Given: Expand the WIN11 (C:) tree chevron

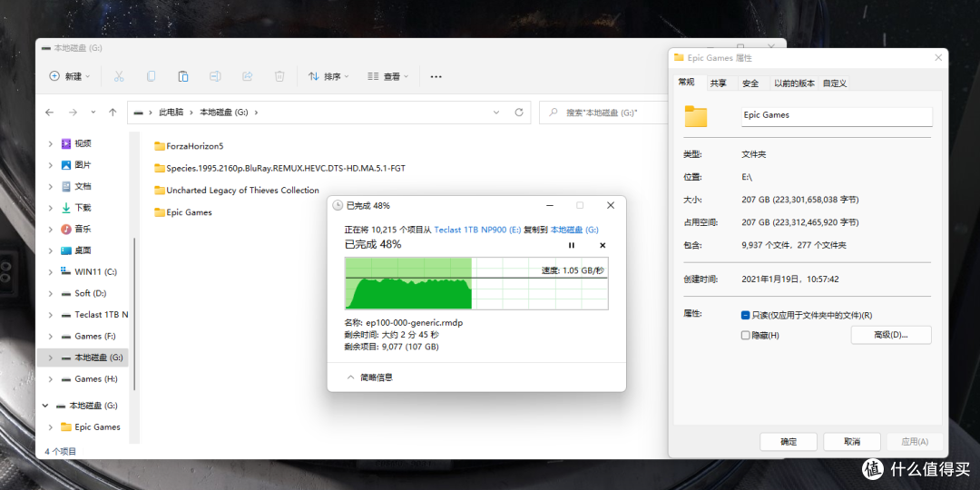Looking at the screenshot, I should tap(50, 272).
